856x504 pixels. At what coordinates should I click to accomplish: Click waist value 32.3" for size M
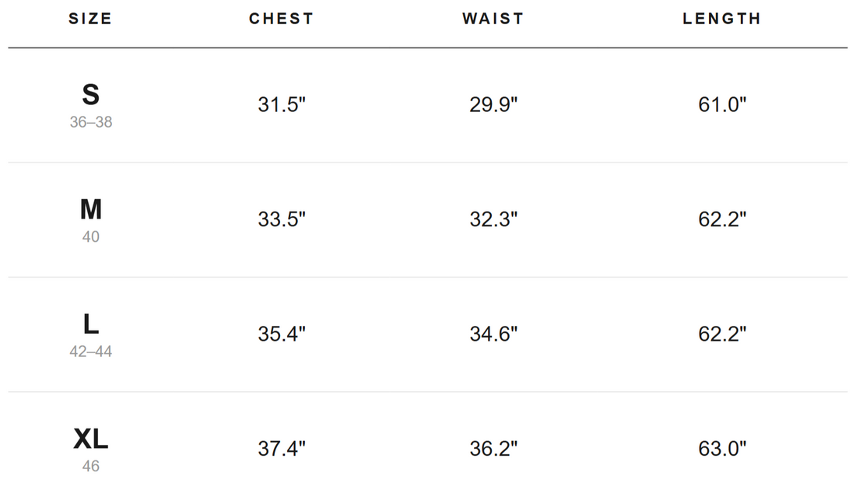pos(493,219)
